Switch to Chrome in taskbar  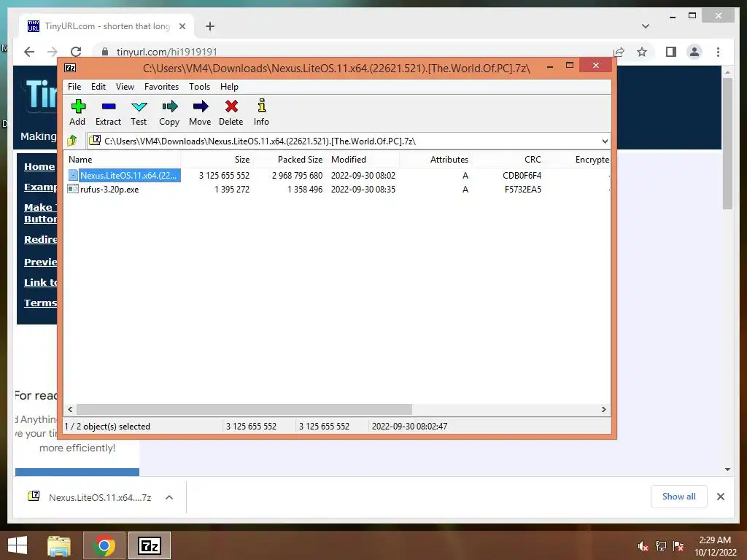[x=104, y=545]
